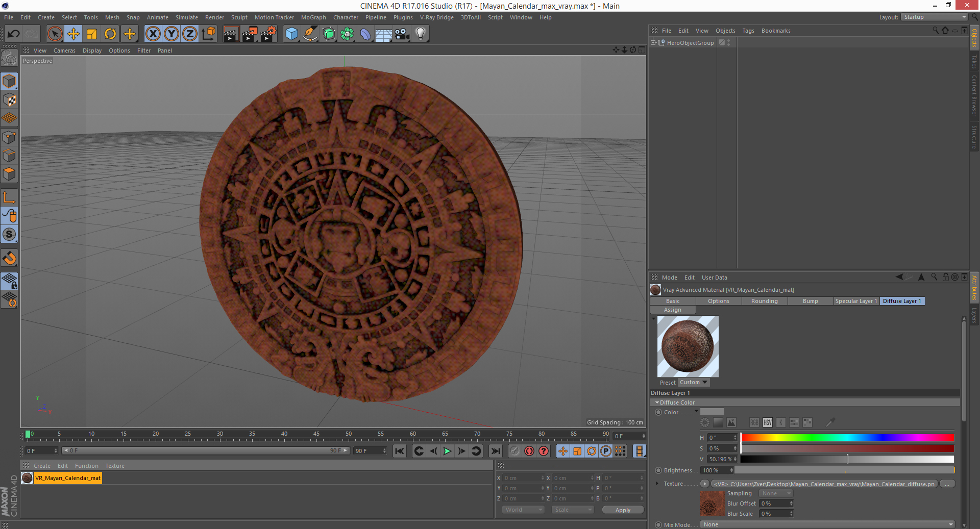This screenshot has height=529, width=980.
Task: Open the Simulate menu
Action: (x=187, y=17)
